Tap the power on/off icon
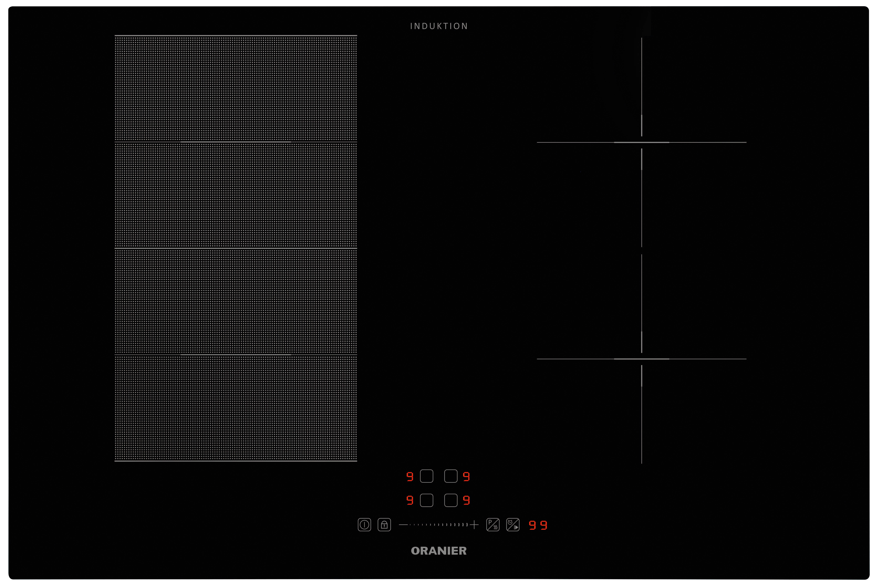Image resolution: width=878 pixels, height=588 pixels. click(364, 525)
